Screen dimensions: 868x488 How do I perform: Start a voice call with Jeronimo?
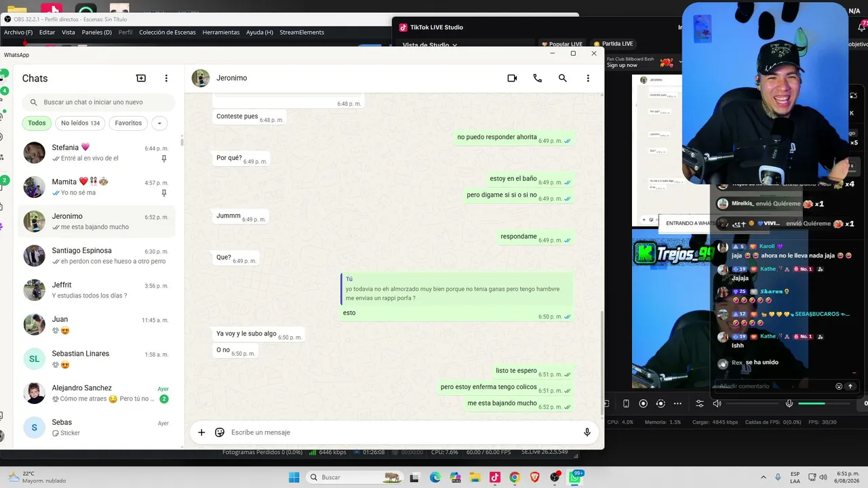coord(538,78)
